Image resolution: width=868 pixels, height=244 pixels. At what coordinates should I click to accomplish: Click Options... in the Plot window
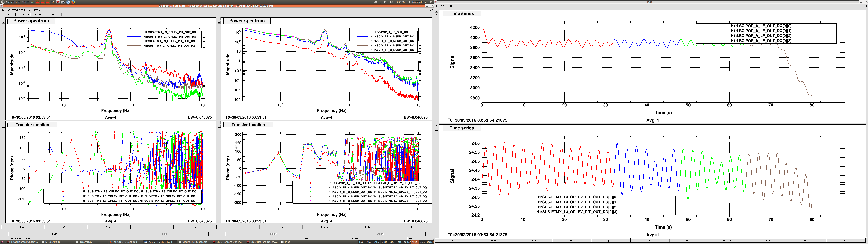(x=611, y=240)
